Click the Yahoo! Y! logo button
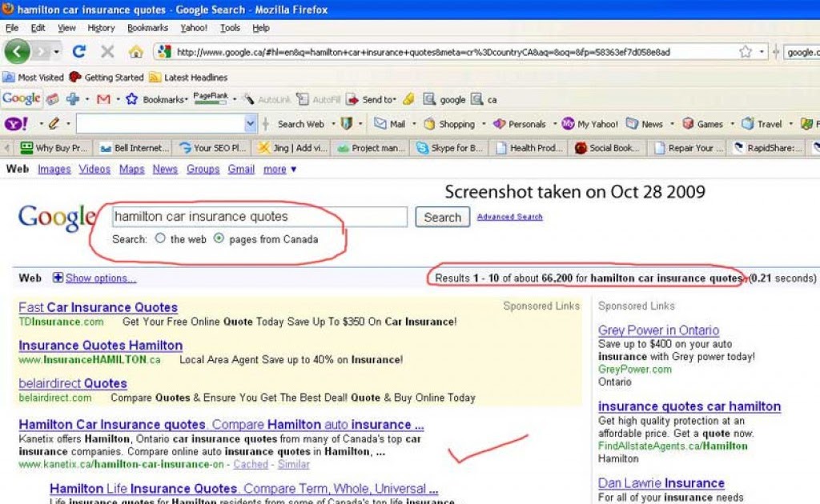This screenshot has height=504, width=820. point(16,124)
